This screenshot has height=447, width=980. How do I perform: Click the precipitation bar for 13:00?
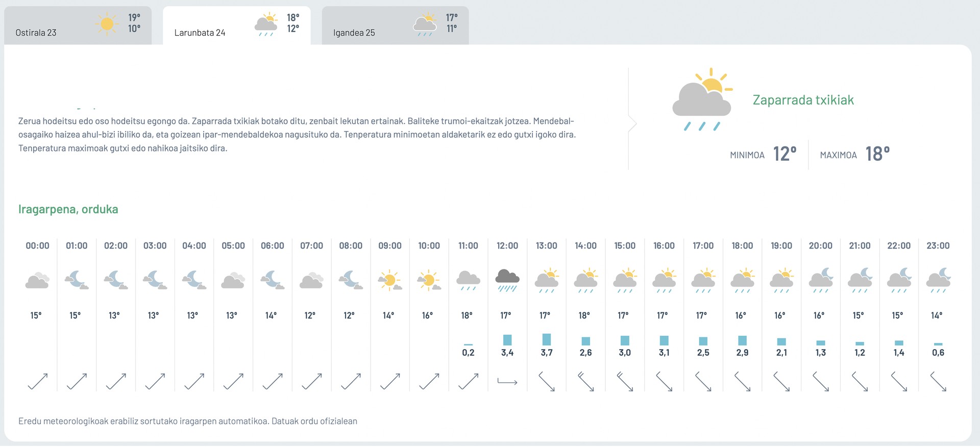547,339
